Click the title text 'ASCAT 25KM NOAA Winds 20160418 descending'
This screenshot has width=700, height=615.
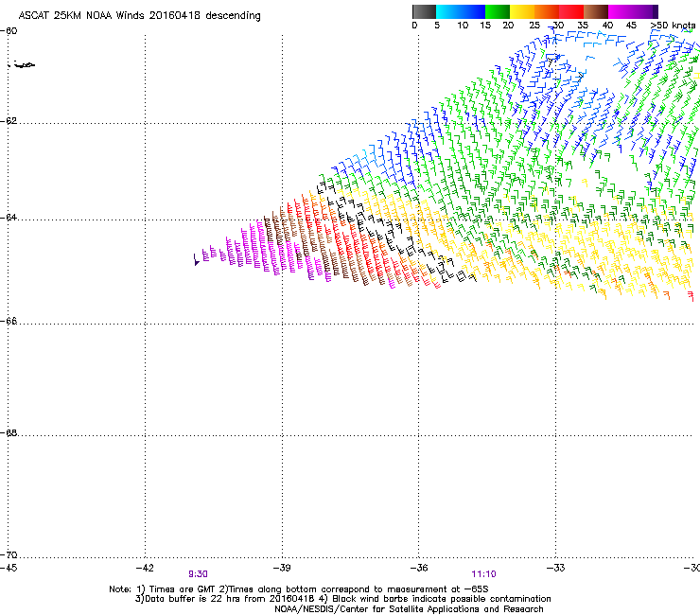[x=139, y=16]
